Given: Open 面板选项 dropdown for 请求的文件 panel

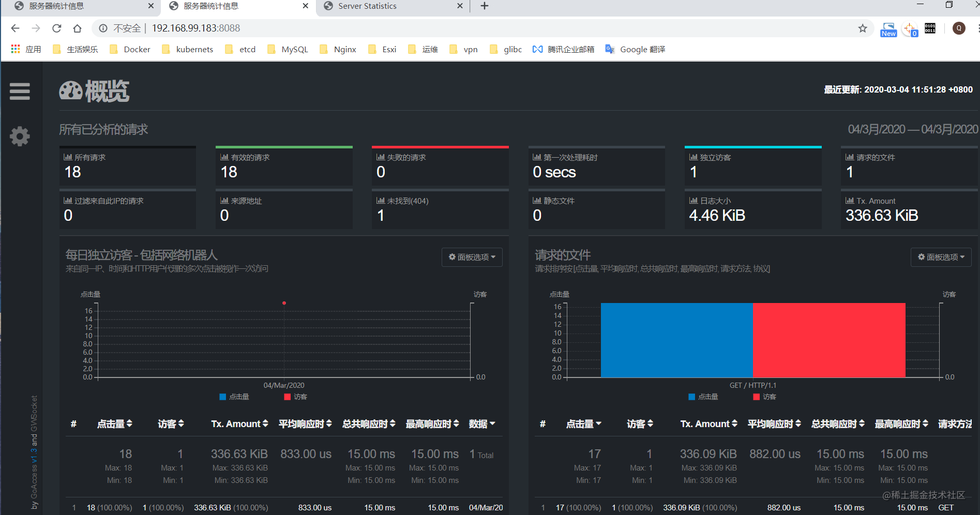Looking at the screenshot, I should point(940,257).
